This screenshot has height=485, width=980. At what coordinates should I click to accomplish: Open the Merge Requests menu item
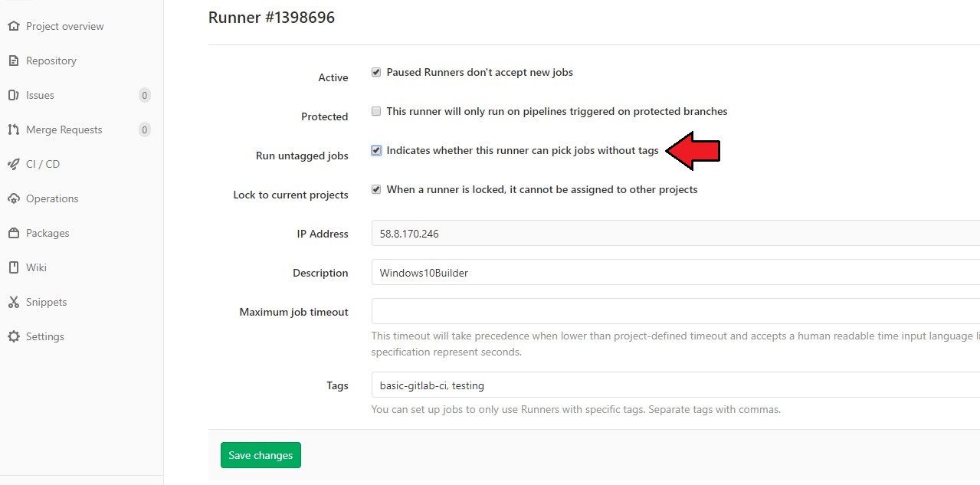tap(64, 129)
